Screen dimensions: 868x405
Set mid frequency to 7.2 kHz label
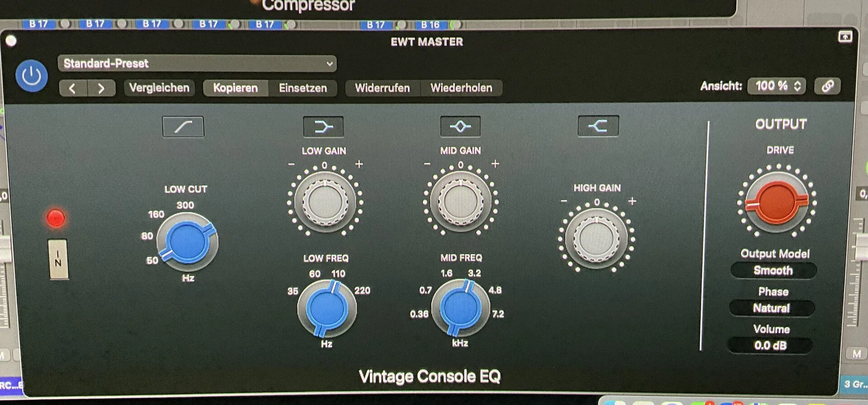tap(498, 314)
